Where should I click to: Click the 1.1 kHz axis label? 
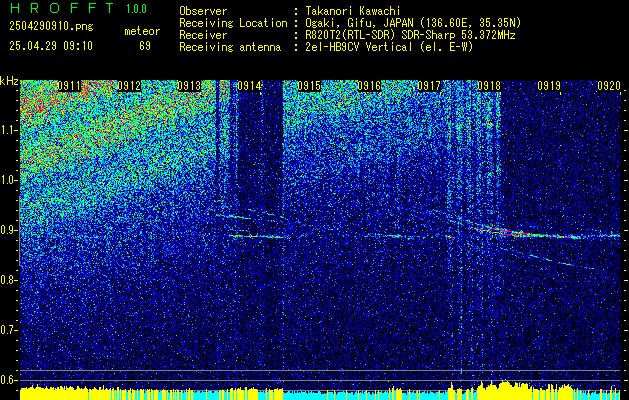(8, 130)
